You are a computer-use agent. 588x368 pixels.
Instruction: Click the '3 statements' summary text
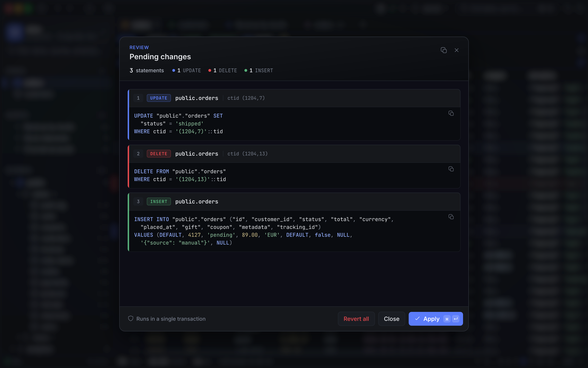[x=147, y=71]
